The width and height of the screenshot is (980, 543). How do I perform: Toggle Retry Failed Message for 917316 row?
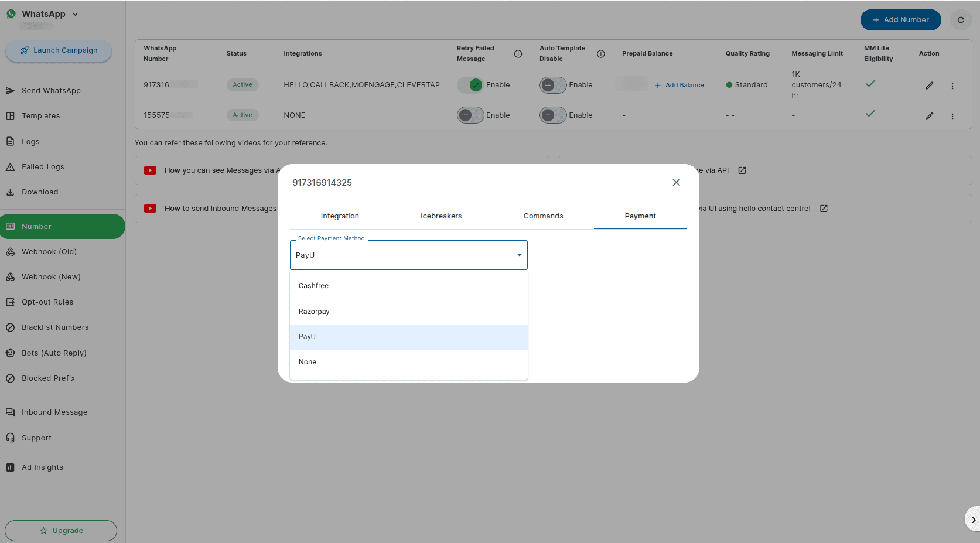[470, 85]
